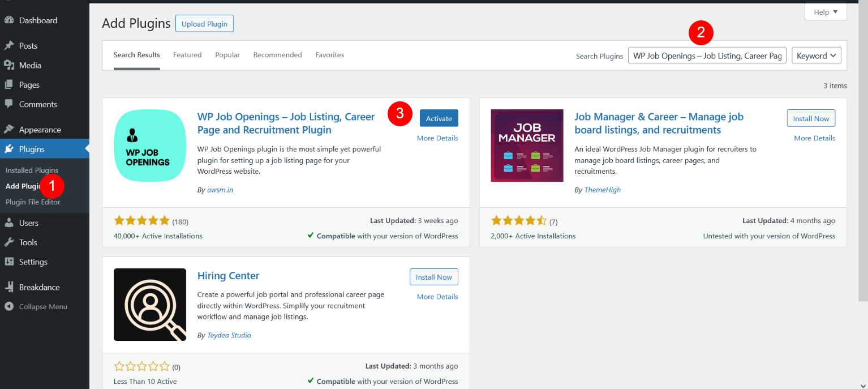Image resolution: width=868 pixels, height=389 pixels.
Task: Go to the Pages menu
Action: pyautogui.click(x=45, y=85)
